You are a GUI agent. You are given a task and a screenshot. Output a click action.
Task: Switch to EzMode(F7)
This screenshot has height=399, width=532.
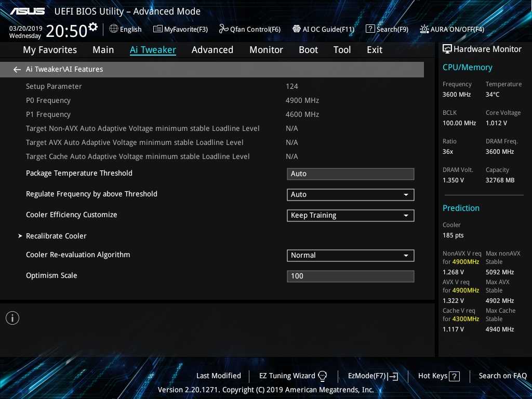pyautogui.click(x=373, y=376)
